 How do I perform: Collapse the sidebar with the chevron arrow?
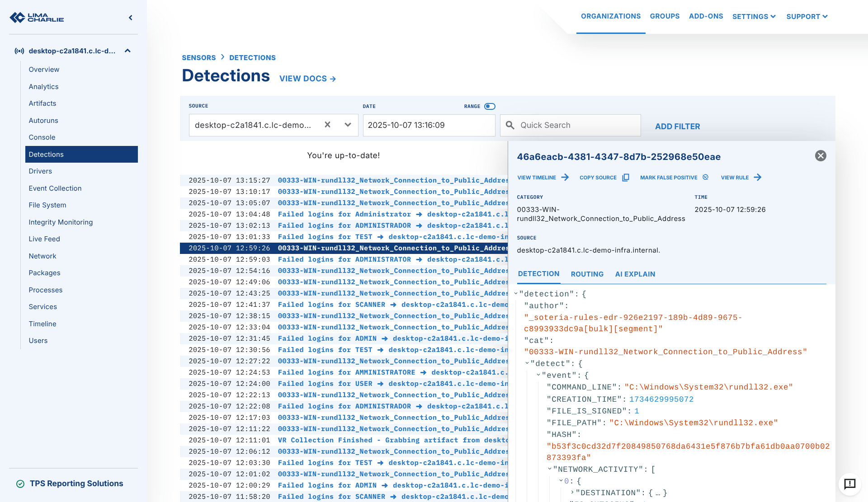click(x=131, y=18)
